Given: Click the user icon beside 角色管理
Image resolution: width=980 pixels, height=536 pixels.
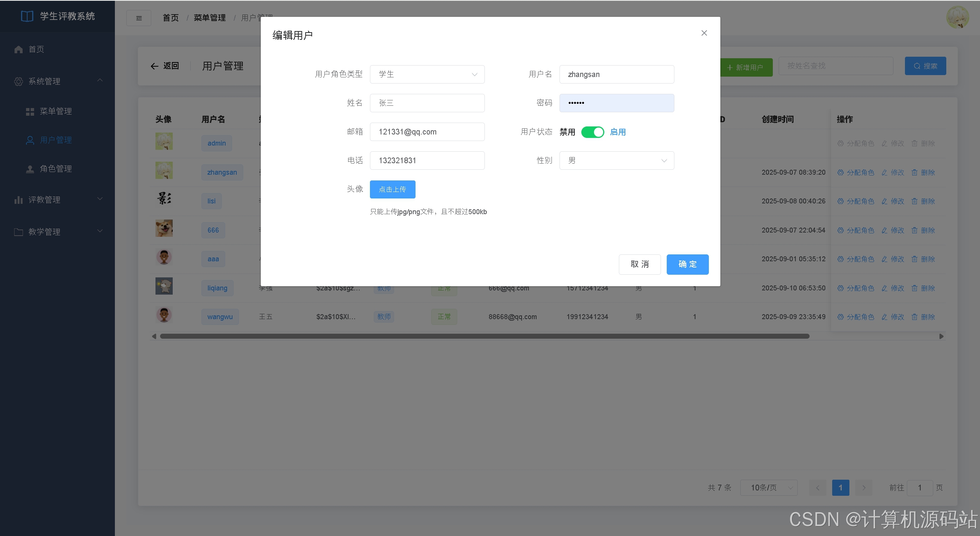Looking at the screenshot, I should coord(30,169).
